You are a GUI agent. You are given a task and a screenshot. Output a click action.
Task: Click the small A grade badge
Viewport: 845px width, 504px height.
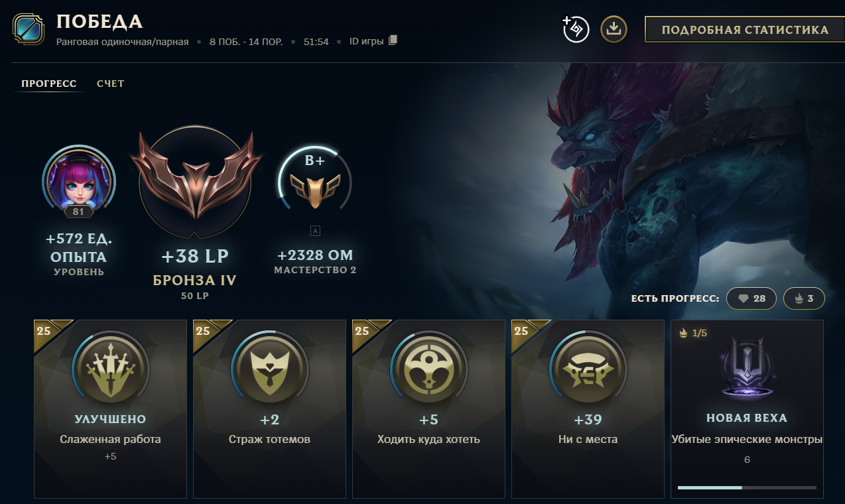315,231
